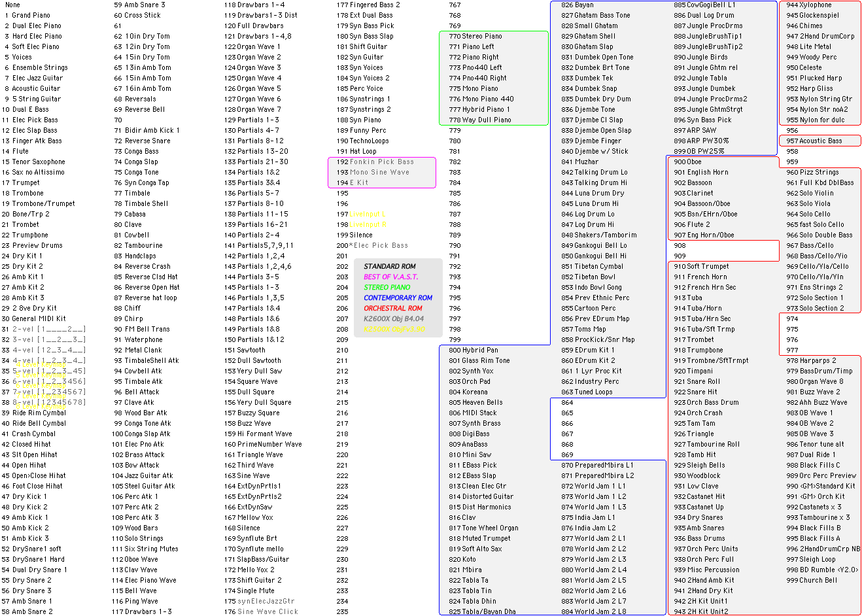Choose 192 Fonkin Pick Bass

tap(375, 162)
